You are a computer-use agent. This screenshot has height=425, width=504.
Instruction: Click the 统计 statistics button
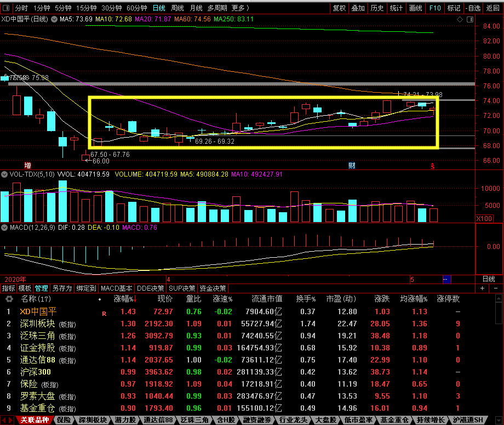[x=396, y=8]
